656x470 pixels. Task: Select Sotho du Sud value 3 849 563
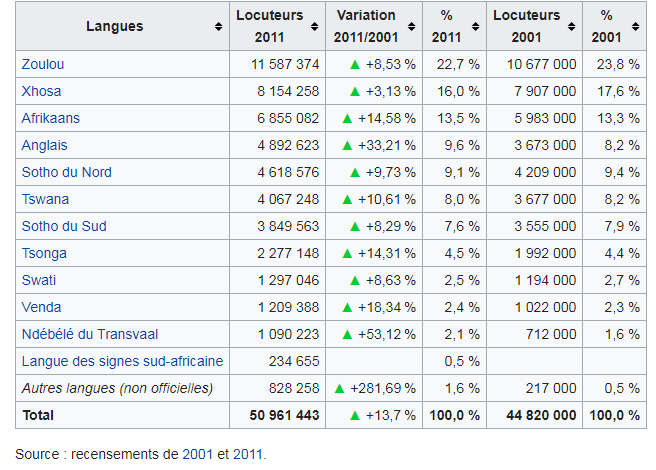pos(288,226)
